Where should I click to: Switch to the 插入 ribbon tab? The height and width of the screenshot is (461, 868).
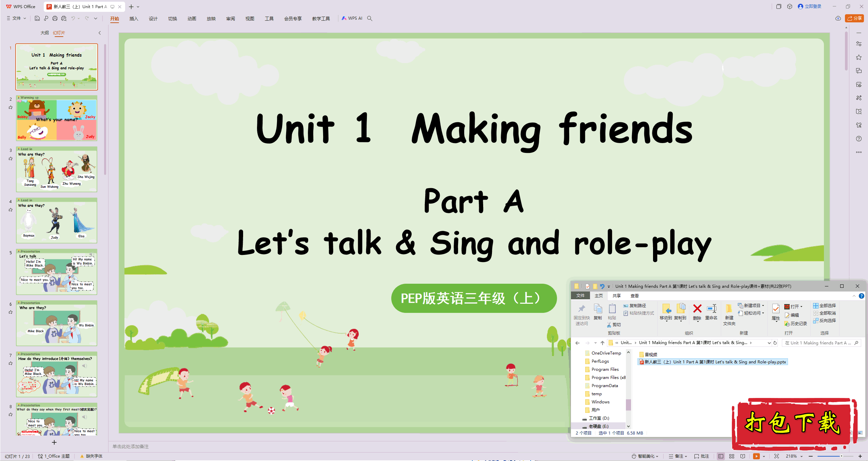pyautogui.click(x=134, y=19)
